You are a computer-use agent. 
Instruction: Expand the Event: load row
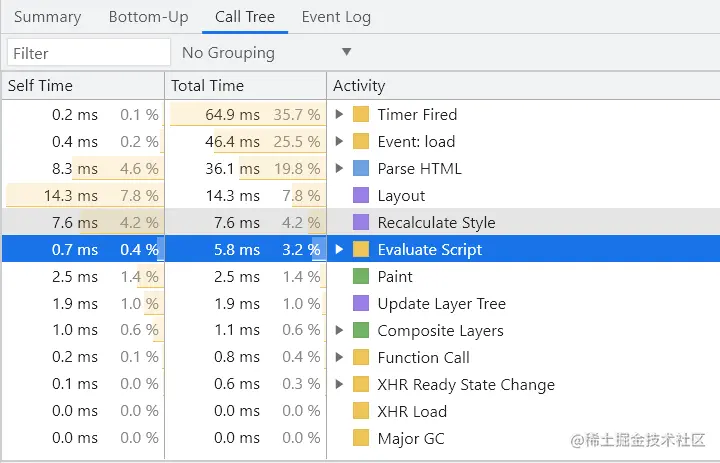click(x=341, y=141)
